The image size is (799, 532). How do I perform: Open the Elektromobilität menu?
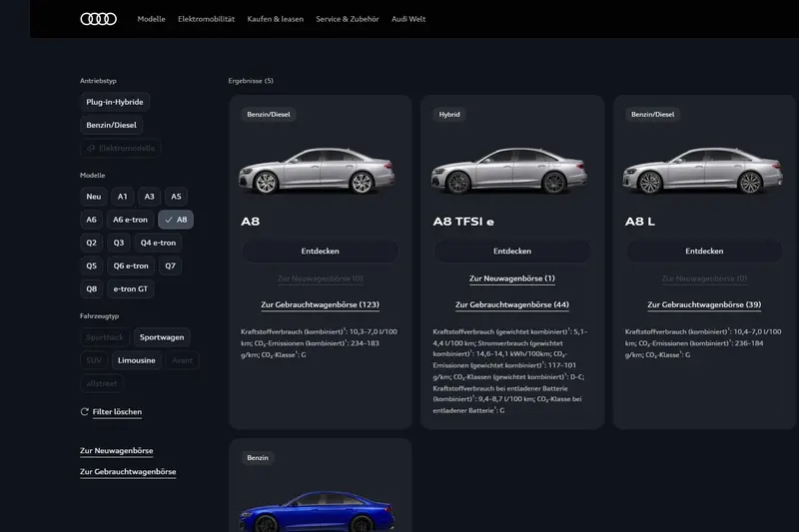206,19
